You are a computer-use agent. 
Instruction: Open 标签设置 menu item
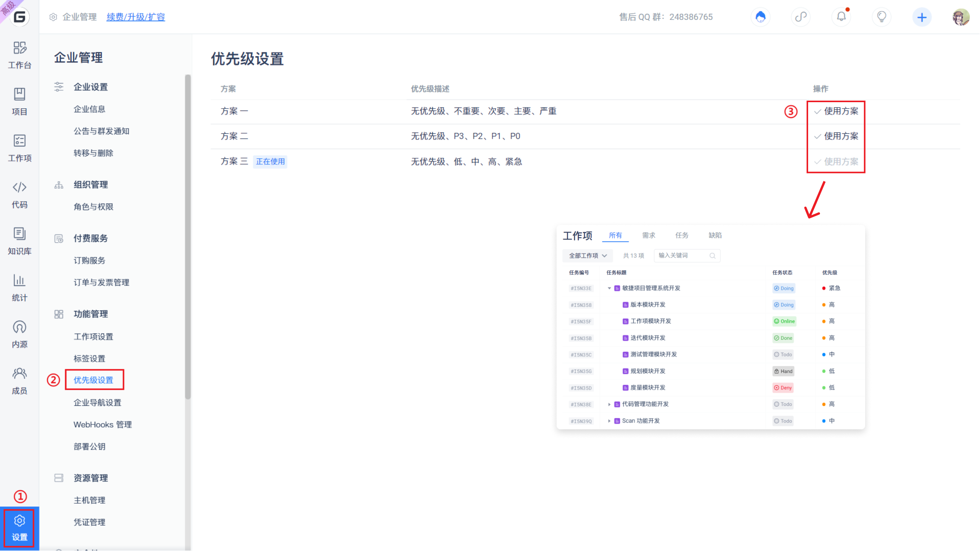click(90, 359)
